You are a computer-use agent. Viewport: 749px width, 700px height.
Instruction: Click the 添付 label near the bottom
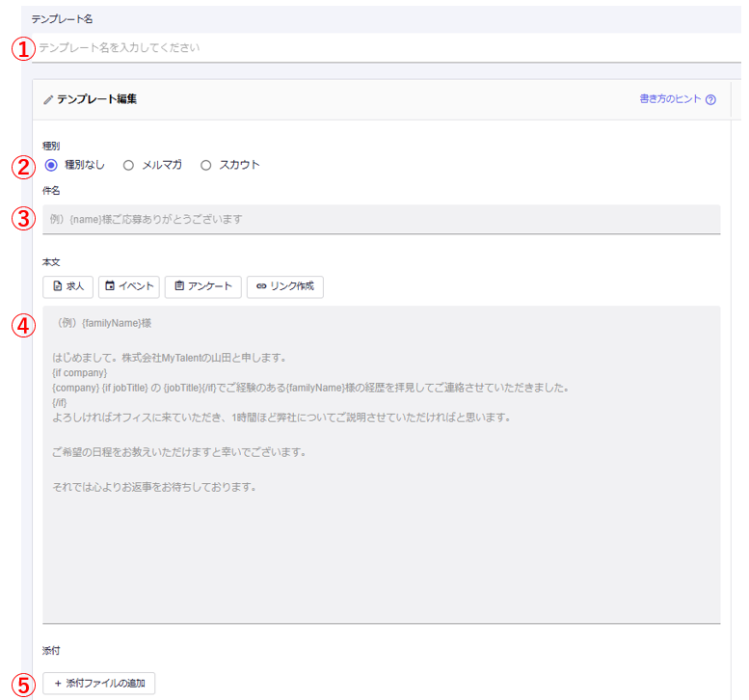(x=51, y=651)
